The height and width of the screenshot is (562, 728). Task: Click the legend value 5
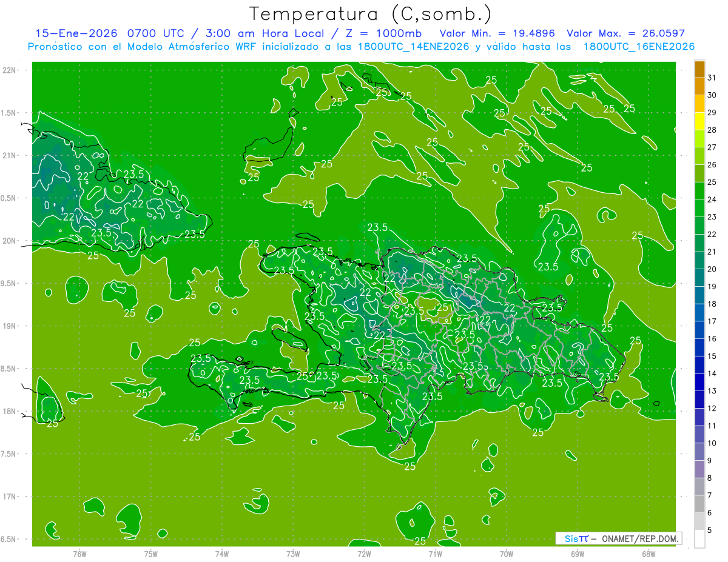709,530
